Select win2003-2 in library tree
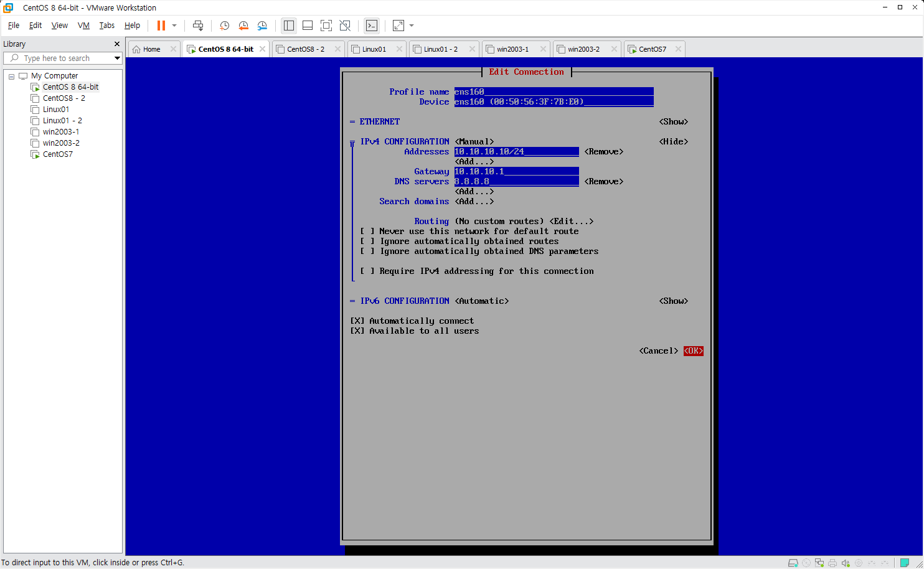The height and width of the screenshot is (569, 924). tap(61, 143)
